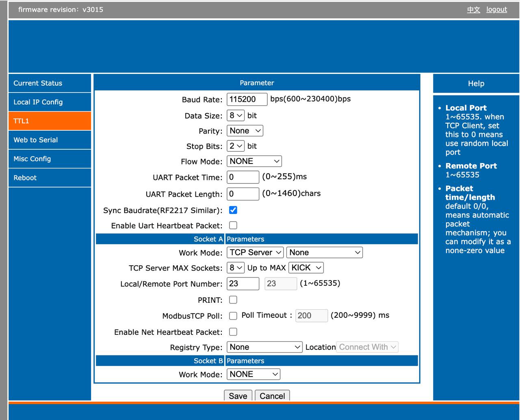The image size is (520, 420).
Task: Toggle the Sync Baudrate checkbox
Action: (x=233, y=210)
